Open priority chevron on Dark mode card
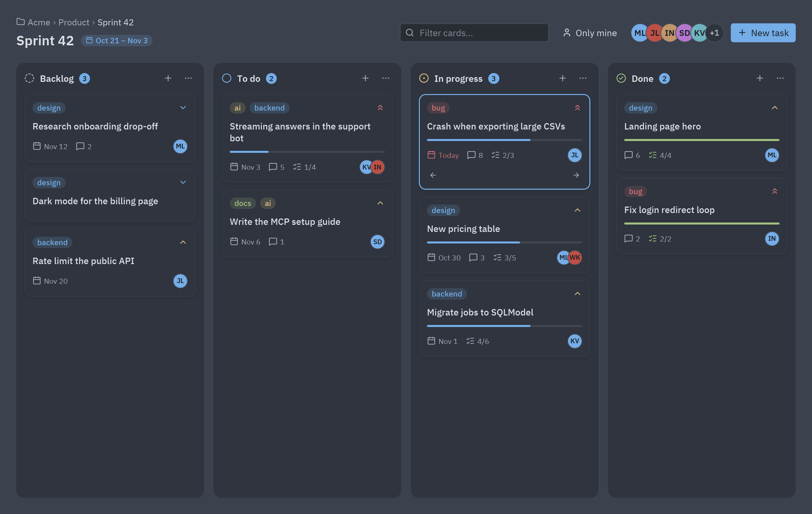 pyautogui.click(x=183, y=183)
